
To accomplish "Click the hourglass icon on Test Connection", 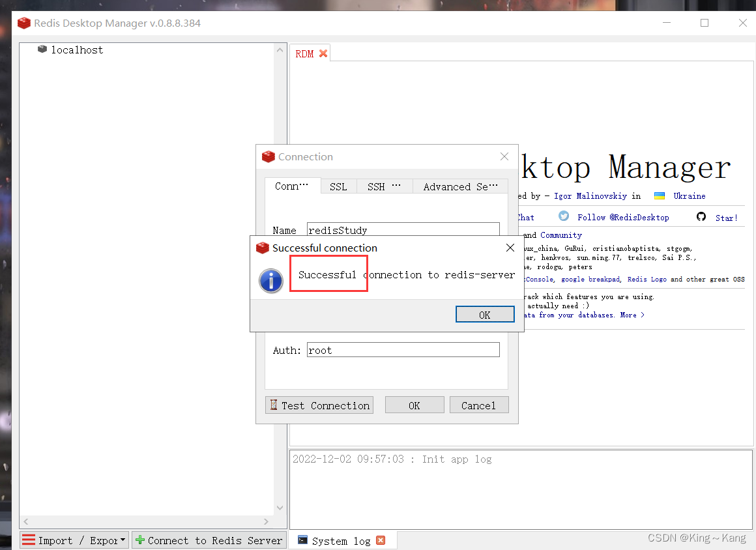I will [273, 405].
